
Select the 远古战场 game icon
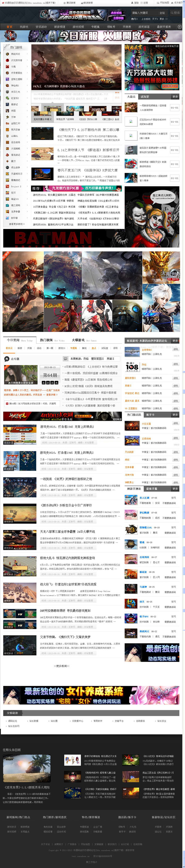point(7,142)
